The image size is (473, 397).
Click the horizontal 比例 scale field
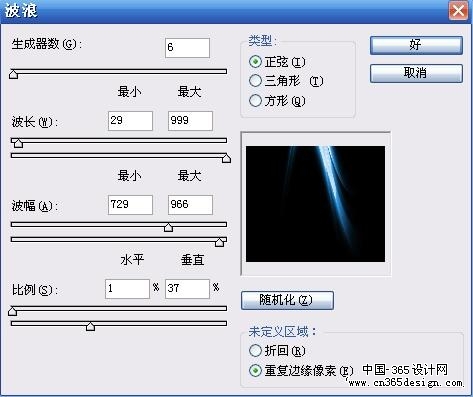pyautogui.click(x=127, y=289)
